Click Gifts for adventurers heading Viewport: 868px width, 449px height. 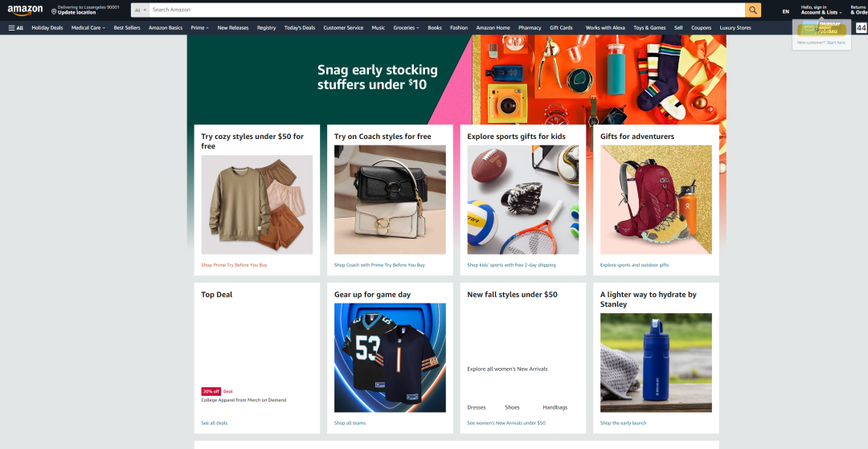click(637, 137)
